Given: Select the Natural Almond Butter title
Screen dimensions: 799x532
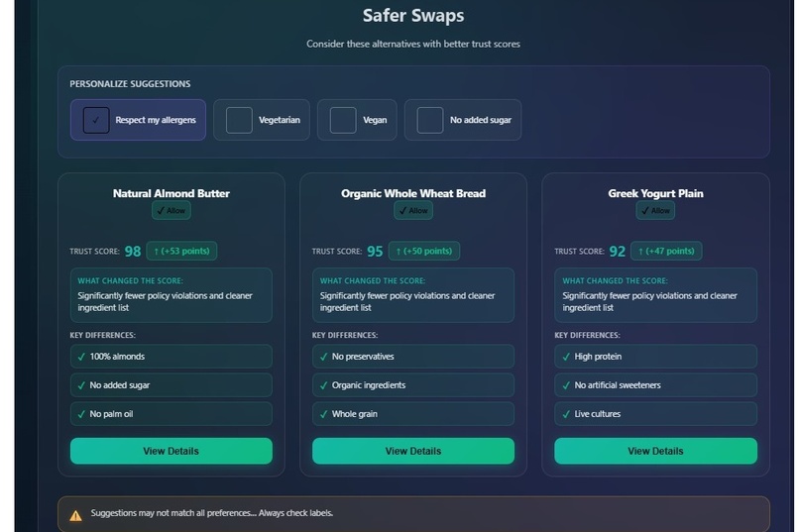Looking at the screenshot, I should 171,193.
